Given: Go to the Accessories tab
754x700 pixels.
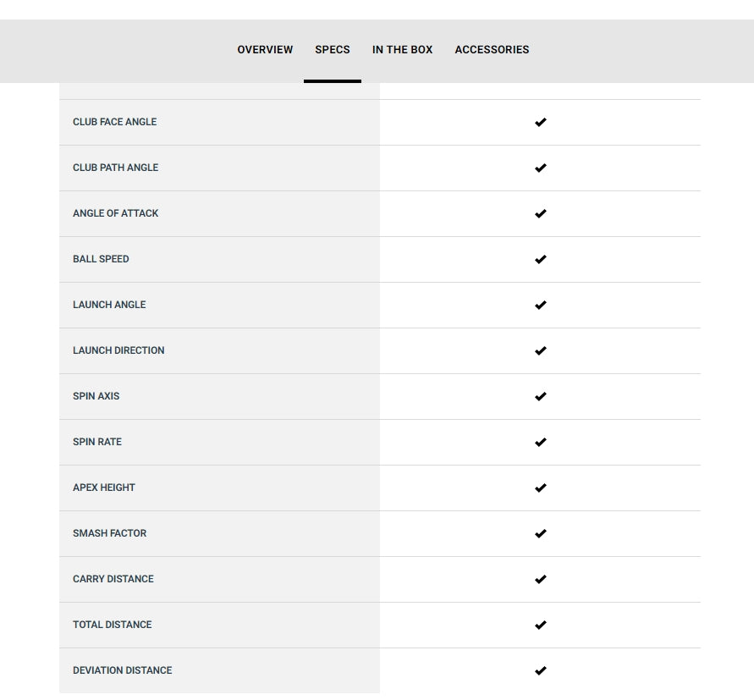Looking at the screenshot, I should point(492,50).
